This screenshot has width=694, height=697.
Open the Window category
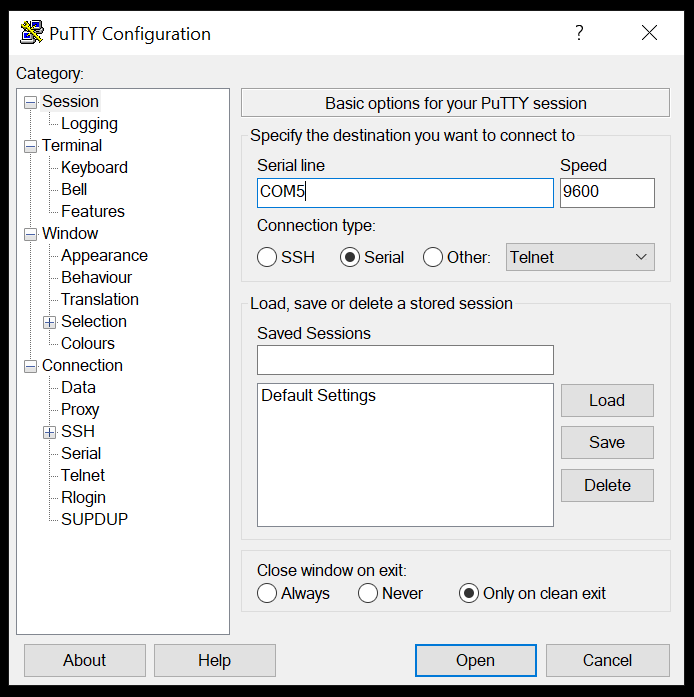point(70,233)
